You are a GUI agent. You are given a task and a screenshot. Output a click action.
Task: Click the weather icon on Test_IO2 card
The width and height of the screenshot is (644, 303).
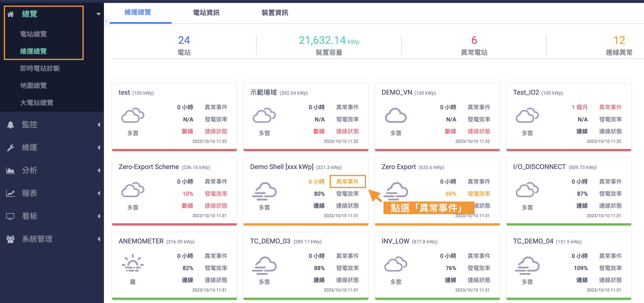527,115
